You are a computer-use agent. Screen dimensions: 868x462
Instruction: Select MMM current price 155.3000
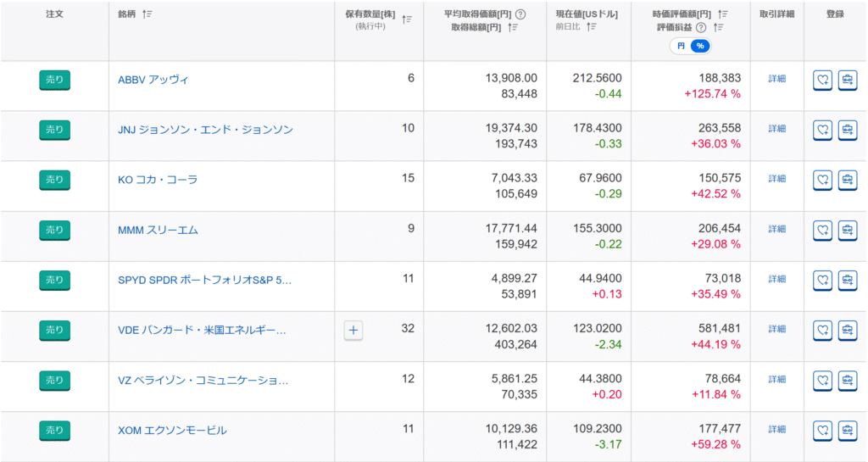coord(598,229)
